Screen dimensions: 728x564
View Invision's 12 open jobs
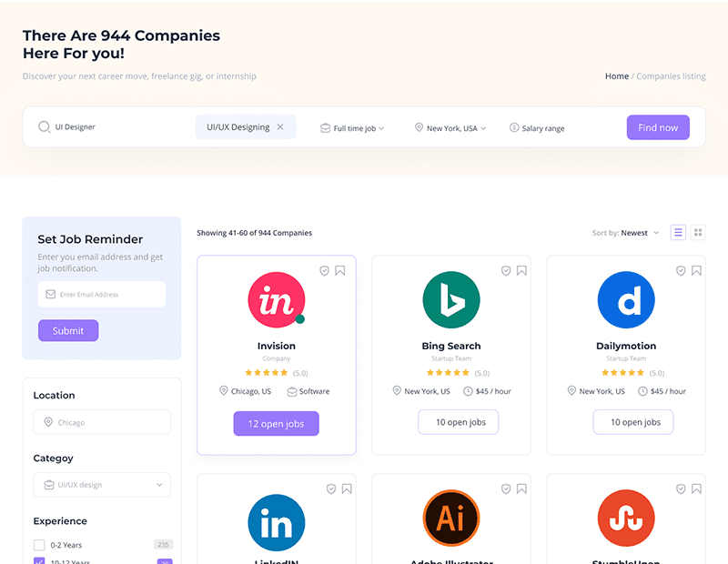coord(276,423)
